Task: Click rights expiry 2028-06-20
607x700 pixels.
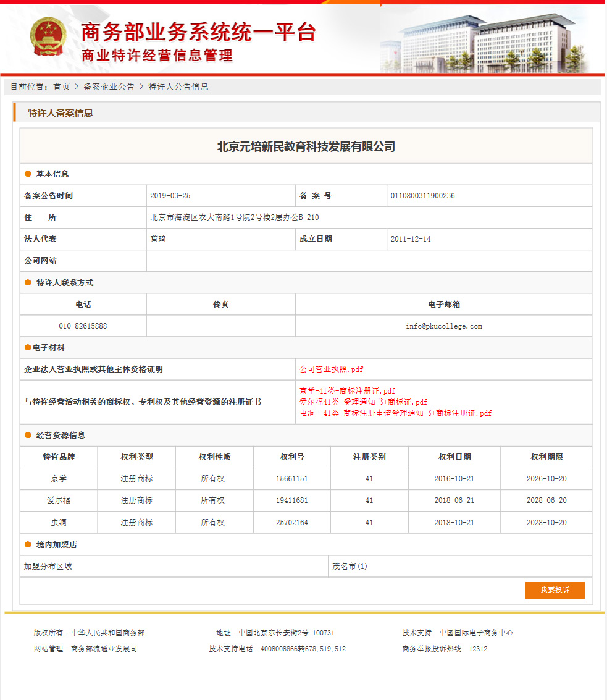Action: coord(546,500)
